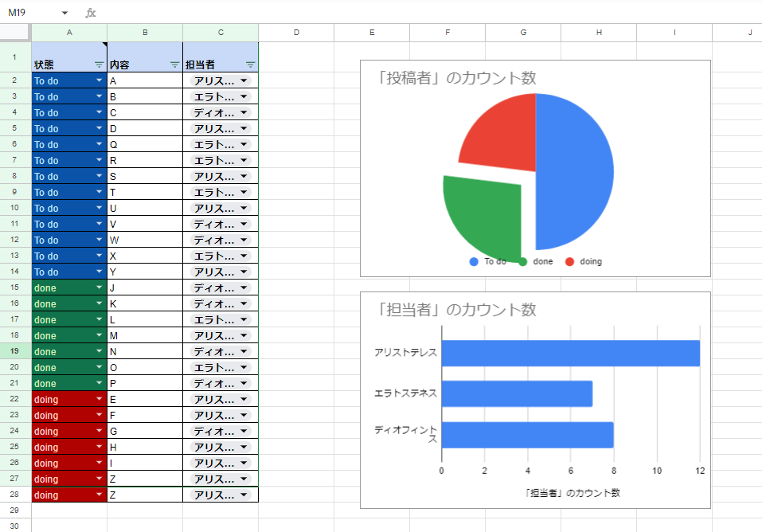
Task: Click the fx formula bar icon
Action: [91, 13]
